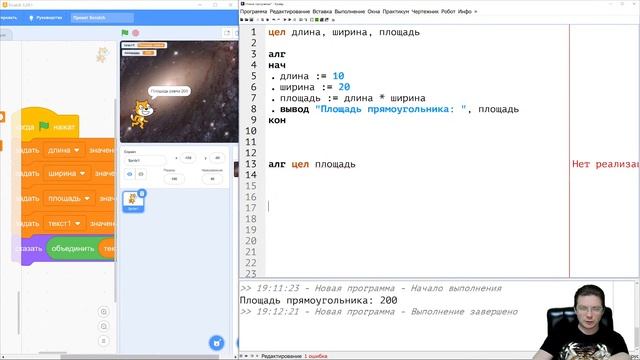This screenshot has height=360, width=640.
Task: Expand the hidden Kumir menus via the » chevron
Action: (x=476, y=11)
